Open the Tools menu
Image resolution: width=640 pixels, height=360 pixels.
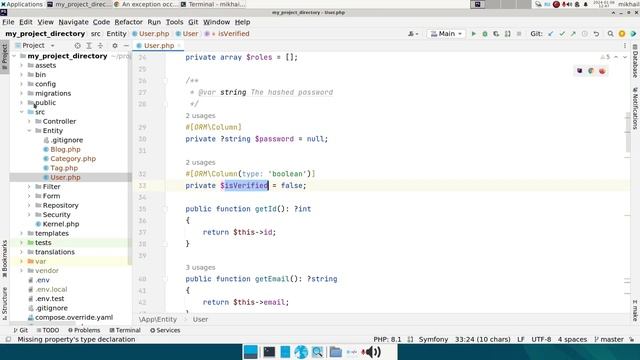tap(174, 22)
